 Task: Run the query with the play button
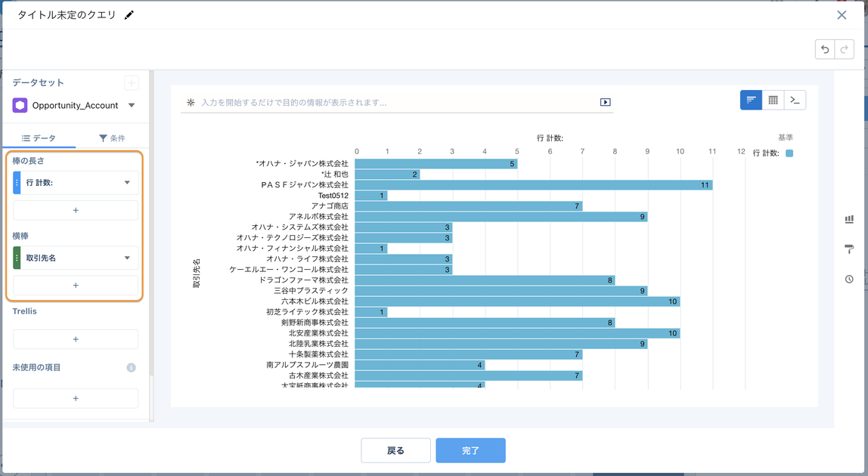[604, 101]
